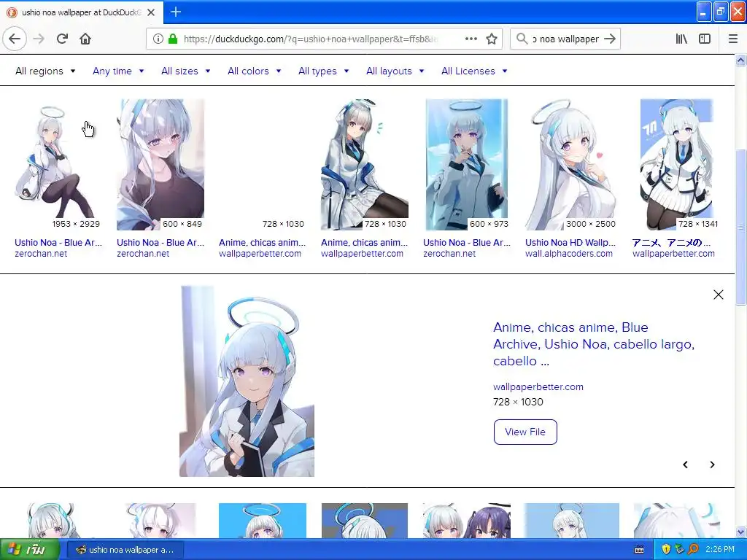Expand the All colors filter
Screen dimensions: 747x560
point(255,71)
